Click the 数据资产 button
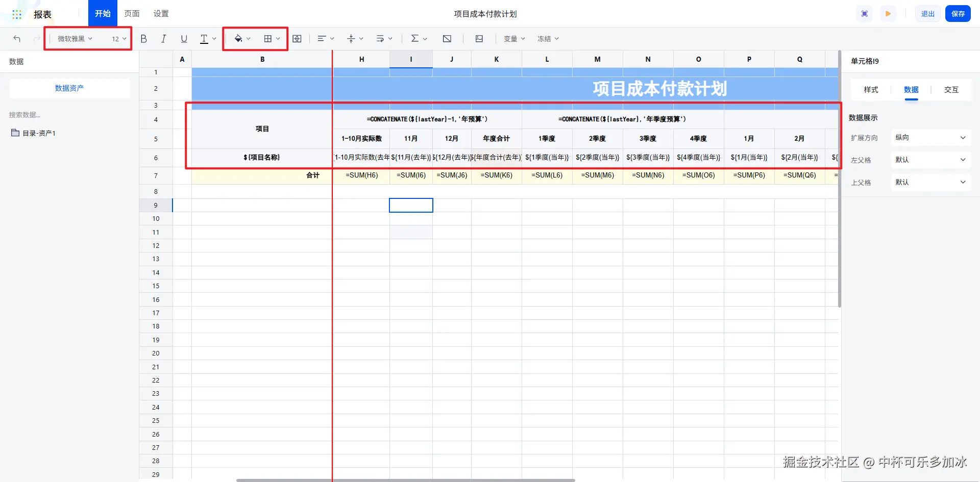Image resolution: width=980 pixels, height=482 pixels. (69, 88)
